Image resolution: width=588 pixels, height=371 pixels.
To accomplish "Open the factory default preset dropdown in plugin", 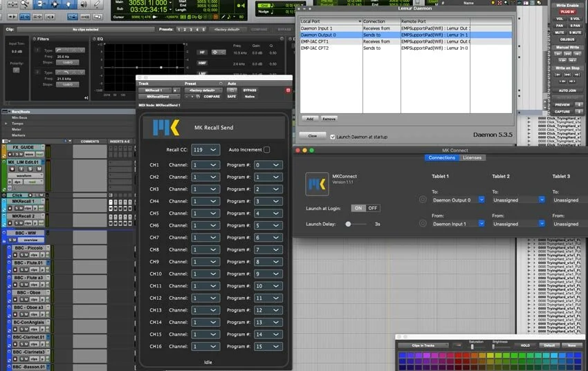I will [x=203, y=91].
